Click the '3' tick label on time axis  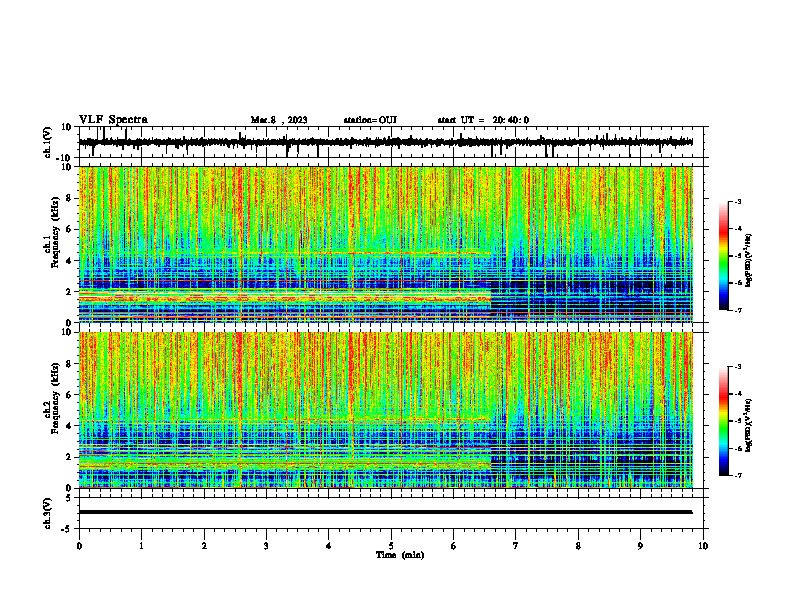[266, 546]
